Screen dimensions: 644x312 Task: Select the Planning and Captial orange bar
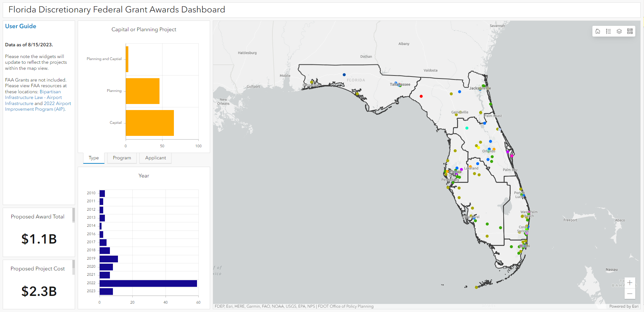(127, 59)
